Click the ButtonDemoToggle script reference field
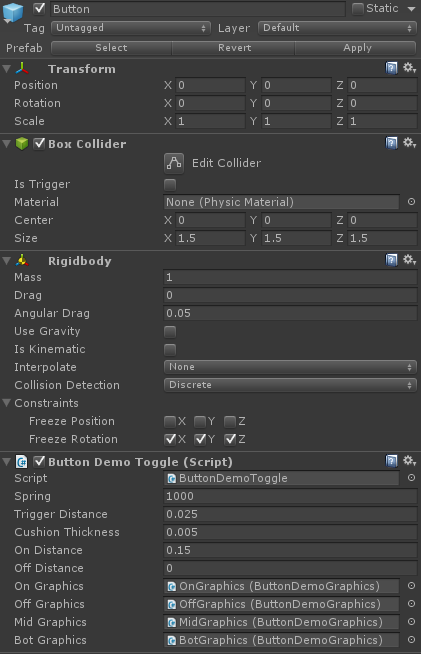This screenshot has height=654, width=421. [x=281, y=478]
